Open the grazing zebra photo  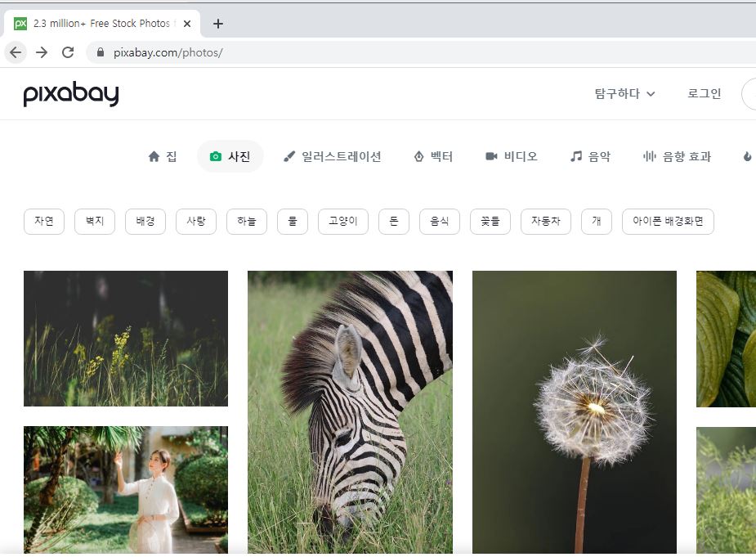(350, 412)
